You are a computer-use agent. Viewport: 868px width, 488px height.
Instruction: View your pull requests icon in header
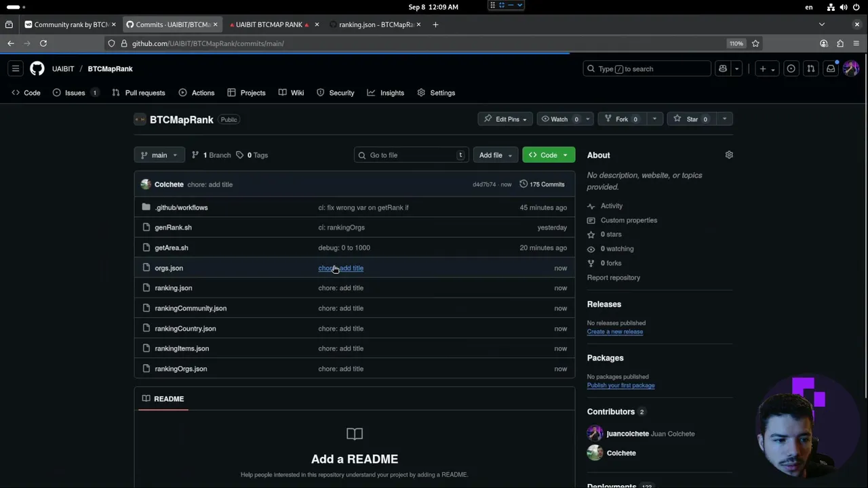pyautogui.click(x=810, y=68)
